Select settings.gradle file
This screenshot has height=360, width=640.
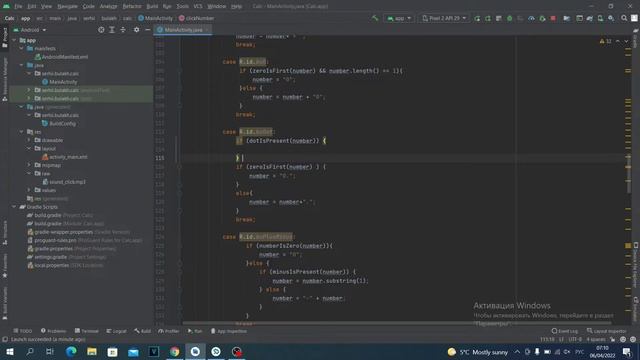point(67,257)
